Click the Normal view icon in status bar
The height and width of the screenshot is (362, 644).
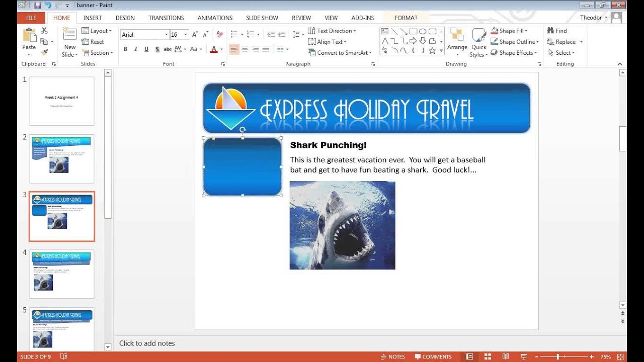(469, 357)
